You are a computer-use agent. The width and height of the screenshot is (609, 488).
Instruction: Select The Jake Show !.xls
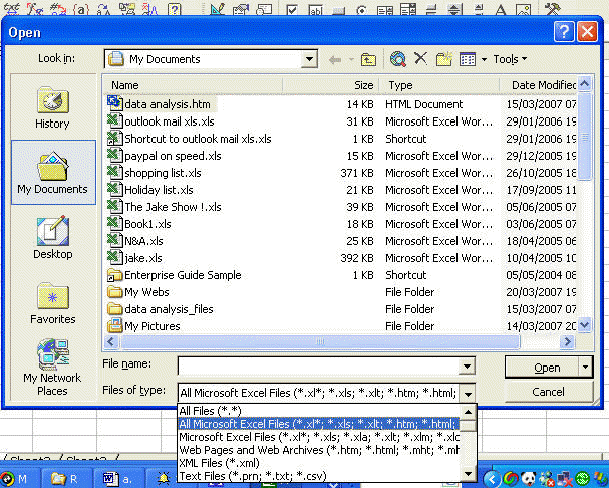[x=173, y=207]
